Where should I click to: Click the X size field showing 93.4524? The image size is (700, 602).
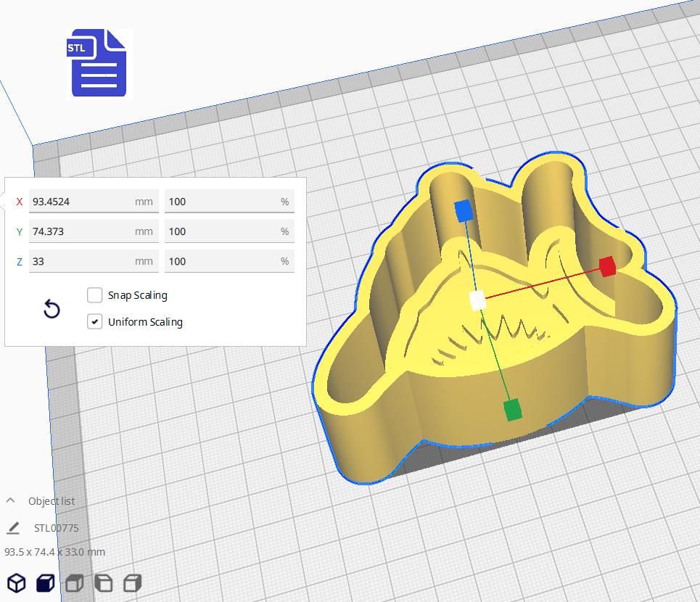pyautogui.click(x=94, y=201)
